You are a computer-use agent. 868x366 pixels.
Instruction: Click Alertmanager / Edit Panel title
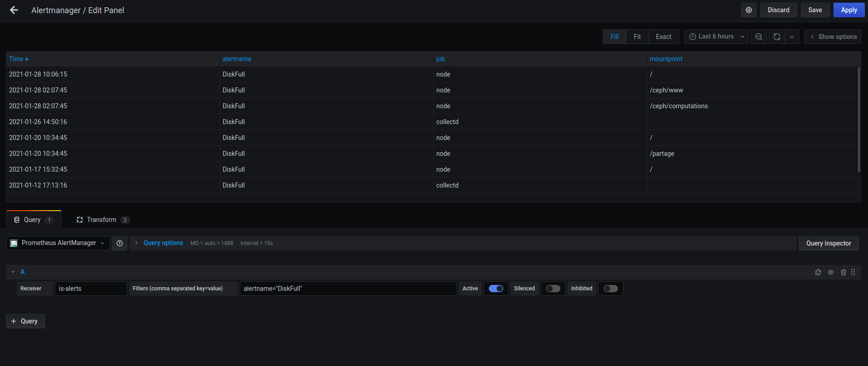[77, 10]
